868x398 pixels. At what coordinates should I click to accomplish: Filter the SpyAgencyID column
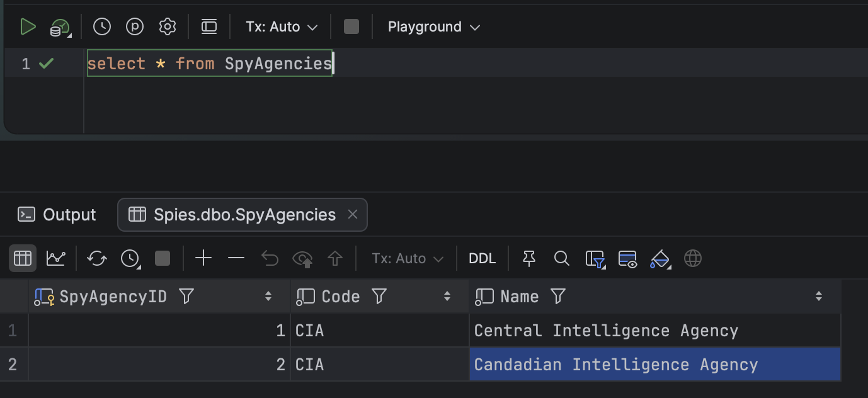click(186, 297)
